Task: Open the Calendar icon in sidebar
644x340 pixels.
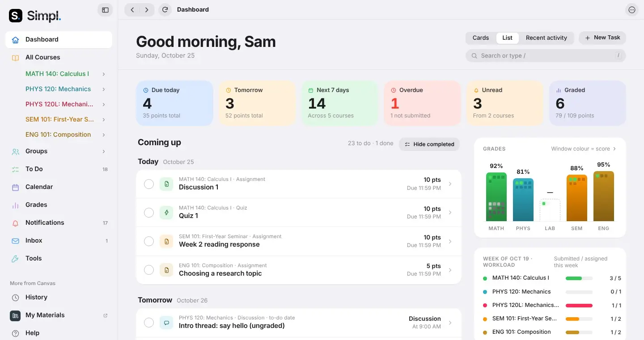Action: [x=16, y=187]
